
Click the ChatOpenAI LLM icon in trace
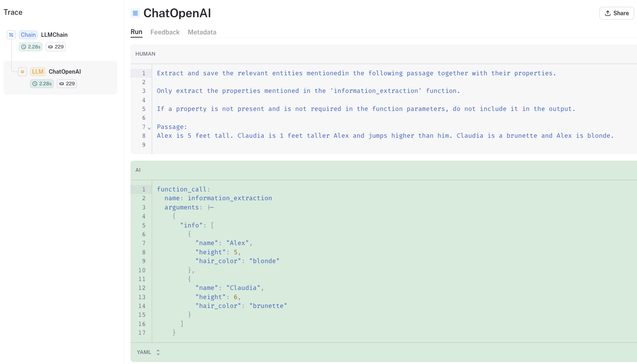tap(22, 72)
